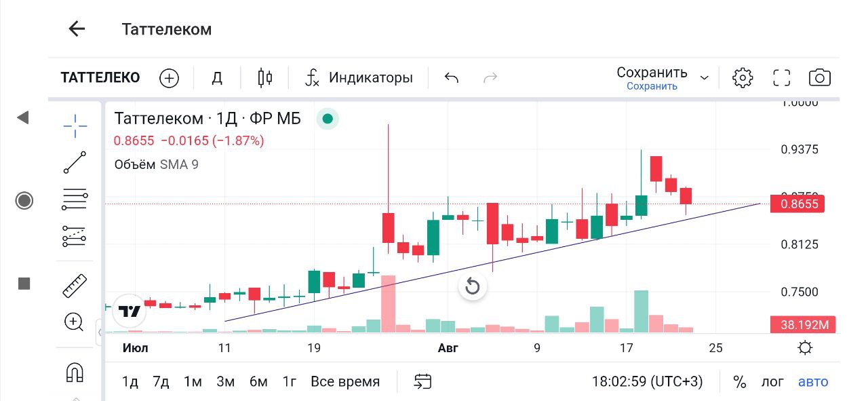Open the Fibonacci retracement tools
Viewport: 868px width, 401px height.
(75, 199)
